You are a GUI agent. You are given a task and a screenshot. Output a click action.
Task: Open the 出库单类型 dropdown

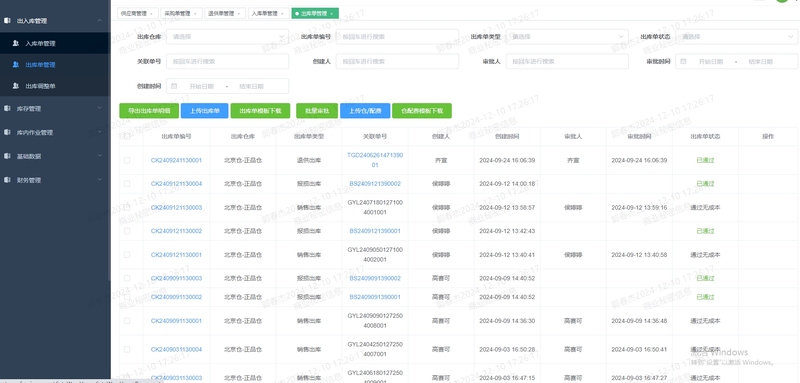(x=567, y=37)
